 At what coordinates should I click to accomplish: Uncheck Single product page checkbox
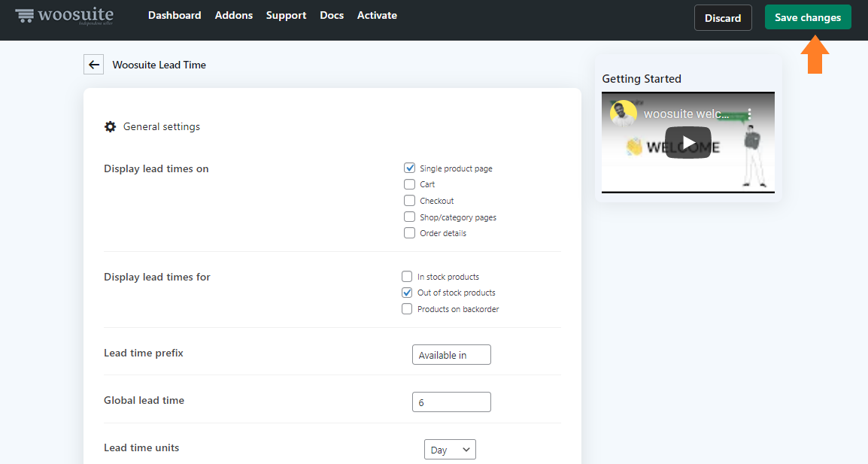410,168
